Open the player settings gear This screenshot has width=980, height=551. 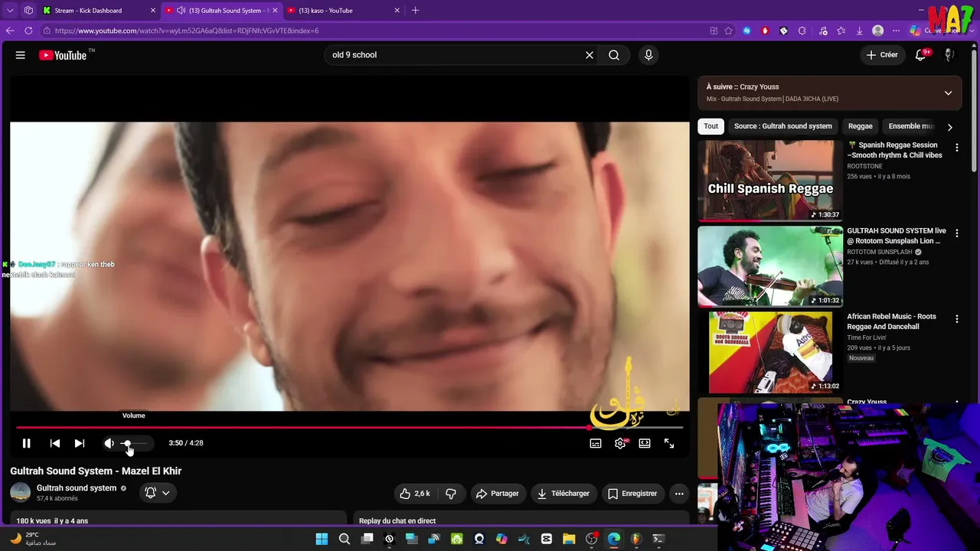tap(620, 443)
